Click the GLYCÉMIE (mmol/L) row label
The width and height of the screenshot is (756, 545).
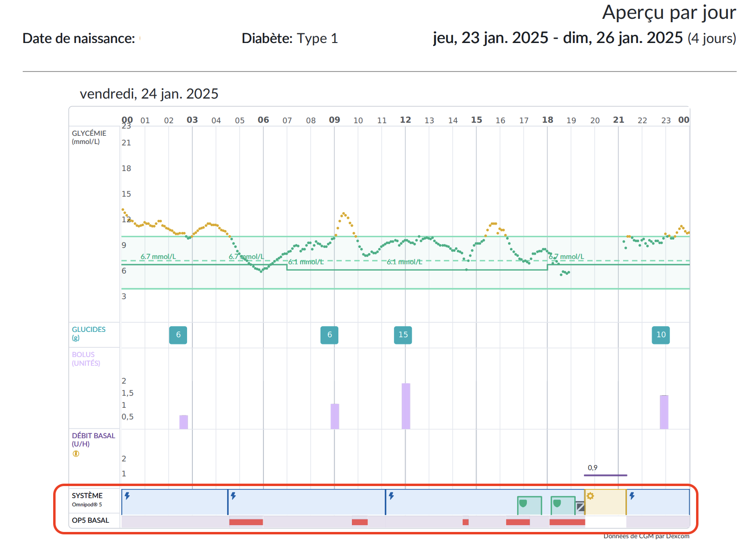89,137
